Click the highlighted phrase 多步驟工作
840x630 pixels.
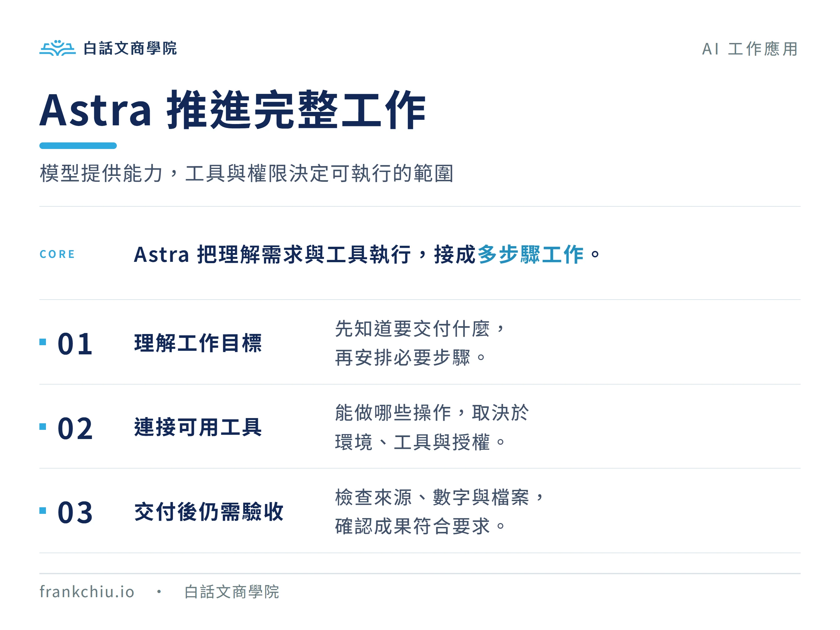tap(531, 254)
